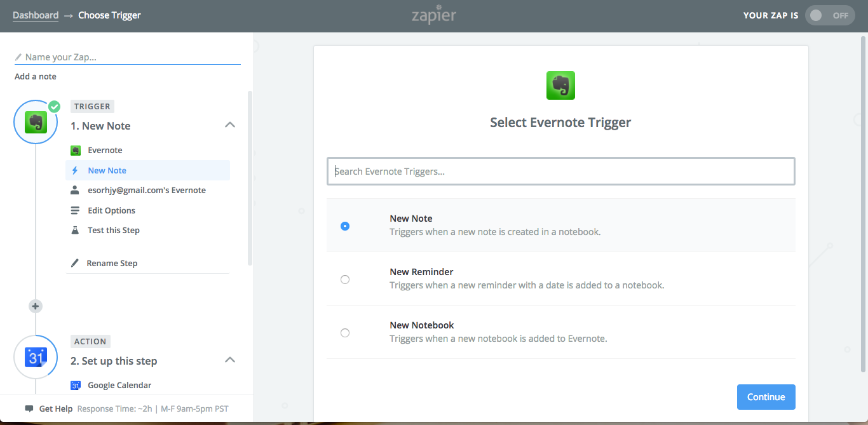Screen dimensions: 868x425
Task: Click the plus icon to add a step
Action: tap(36, 306)
